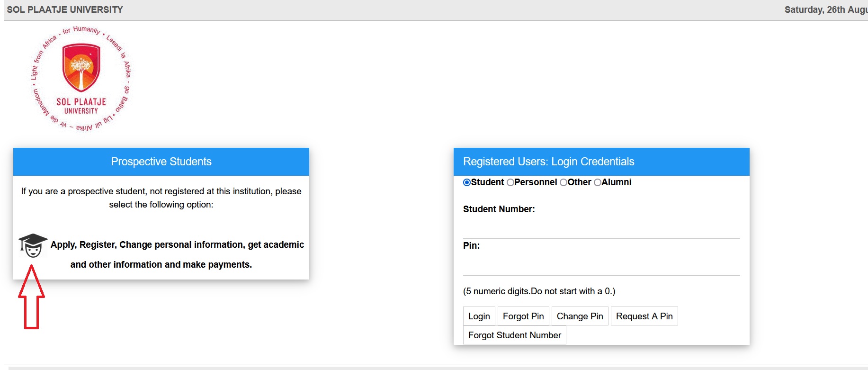The width and height of the screenshot is (868, 370).
Task: Select the Student radio button
Action: point(467,182)
